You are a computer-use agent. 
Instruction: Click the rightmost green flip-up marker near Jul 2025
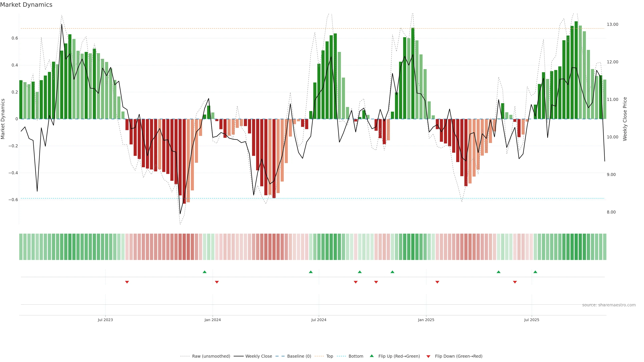(x=535, y=272)
